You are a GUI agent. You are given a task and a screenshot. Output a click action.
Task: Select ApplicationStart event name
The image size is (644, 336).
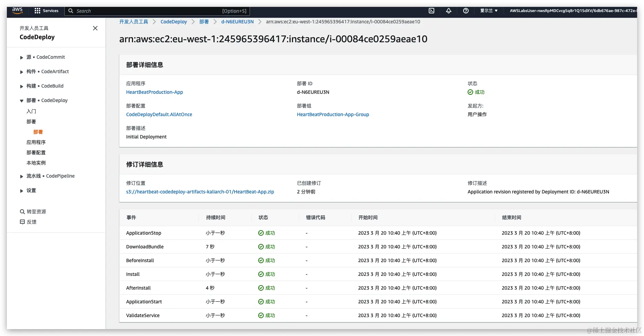pyautogui.click(x=144, y=302)
